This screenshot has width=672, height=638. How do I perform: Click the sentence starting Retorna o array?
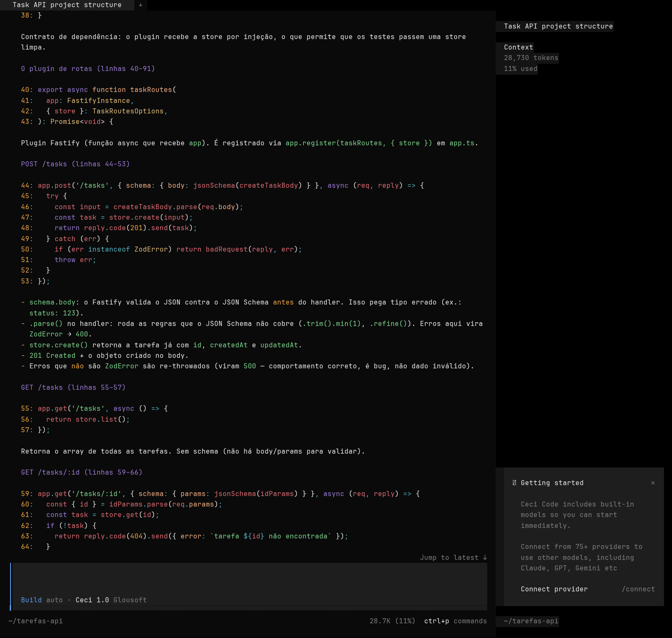(x=193, y=452)
